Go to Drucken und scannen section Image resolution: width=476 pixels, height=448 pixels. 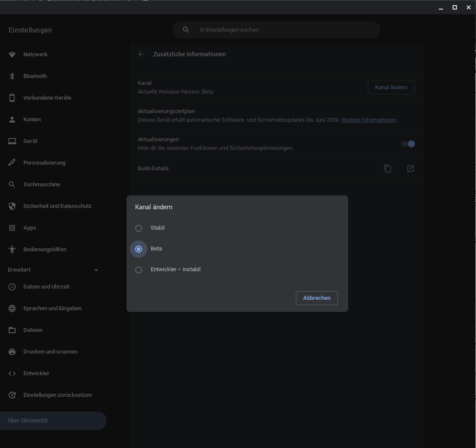[x=50, y=352]
